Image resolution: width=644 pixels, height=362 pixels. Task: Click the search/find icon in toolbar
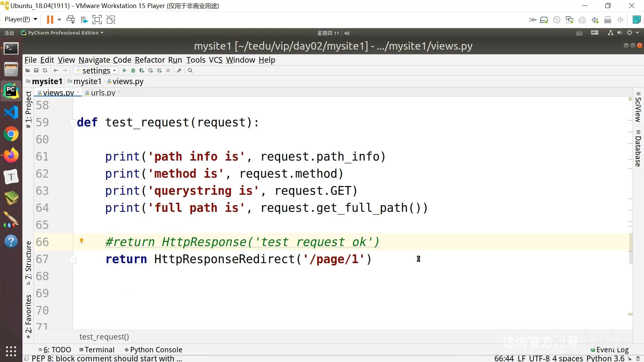click(x=190, y=71)
